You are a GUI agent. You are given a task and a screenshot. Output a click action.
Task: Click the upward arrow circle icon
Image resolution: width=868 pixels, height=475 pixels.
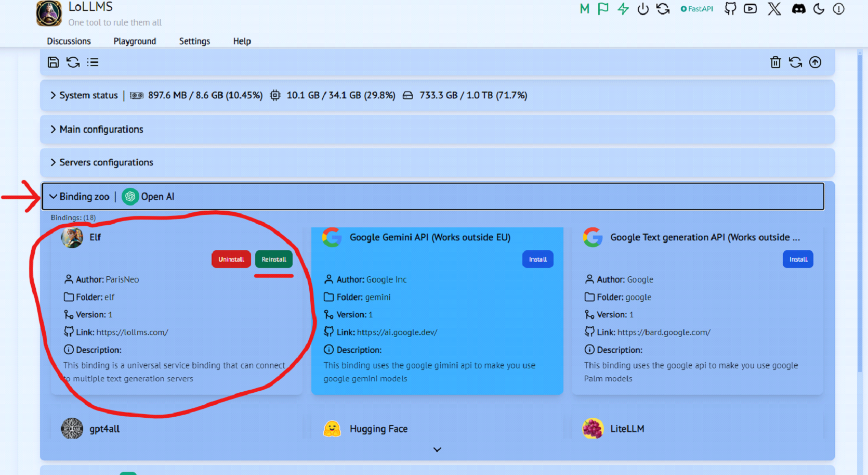(x=816, y=62)
